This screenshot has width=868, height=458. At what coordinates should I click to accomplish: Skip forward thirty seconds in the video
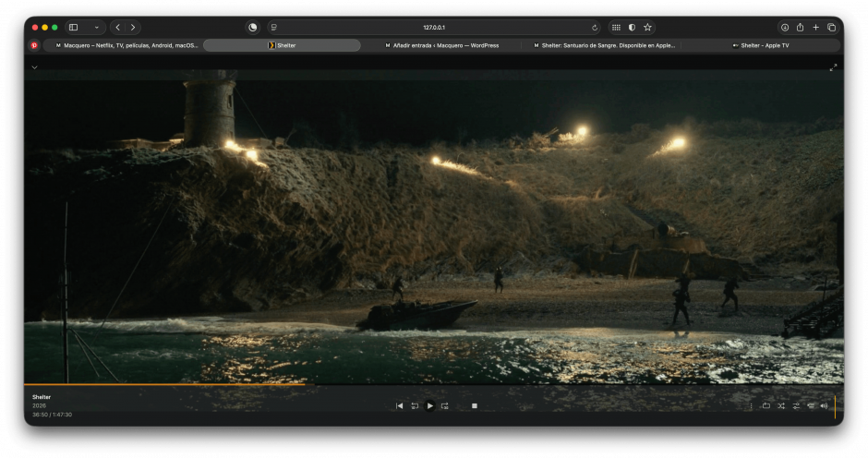[x=444, y=405]
